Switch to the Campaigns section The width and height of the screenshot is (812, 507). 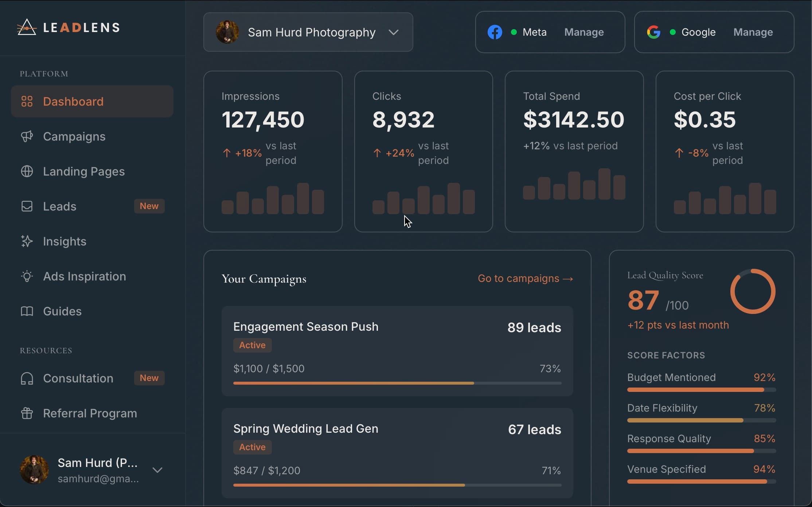click(x=74, y=137)
